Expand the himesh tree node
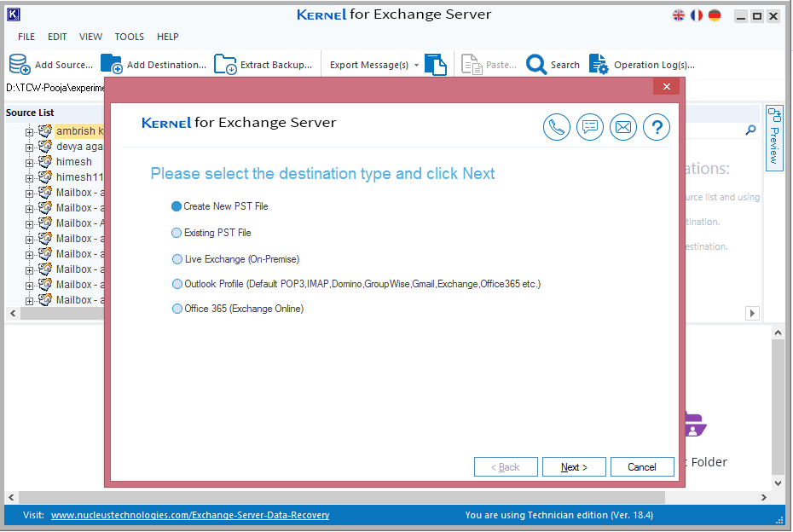793x532 pixels. tap(29, 163)
